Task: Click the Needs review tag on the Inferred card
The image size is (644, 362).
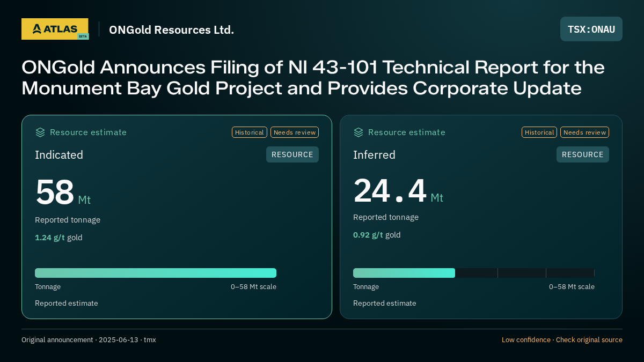Action: click(584, 132)
